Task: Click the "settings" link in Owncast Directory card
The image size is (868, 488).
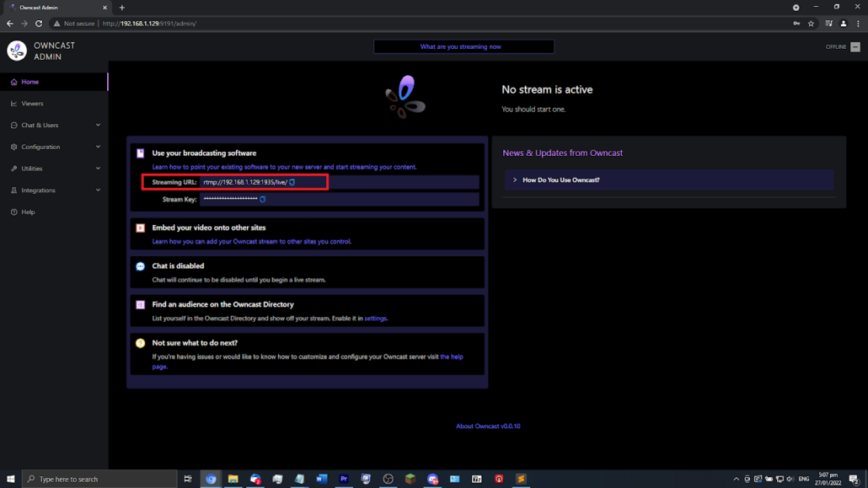Action: [x=375, y=319]
